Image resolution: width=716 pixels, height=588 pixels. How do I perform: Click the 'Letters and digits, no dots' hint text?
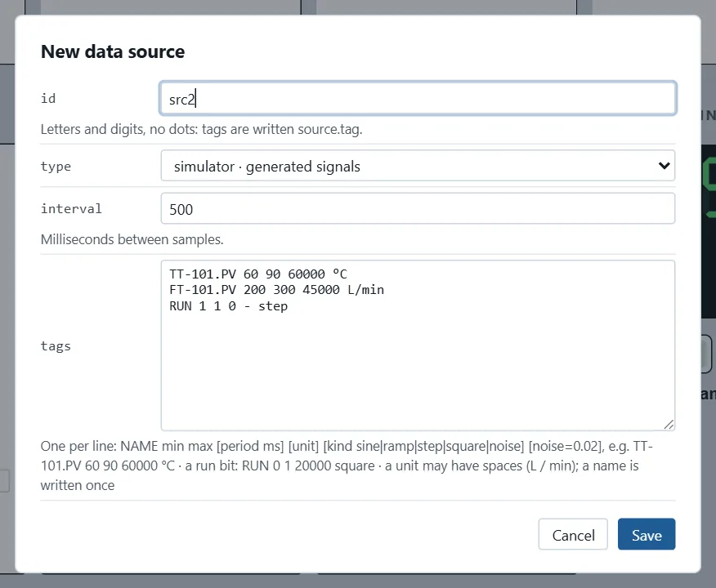(201, 130)
